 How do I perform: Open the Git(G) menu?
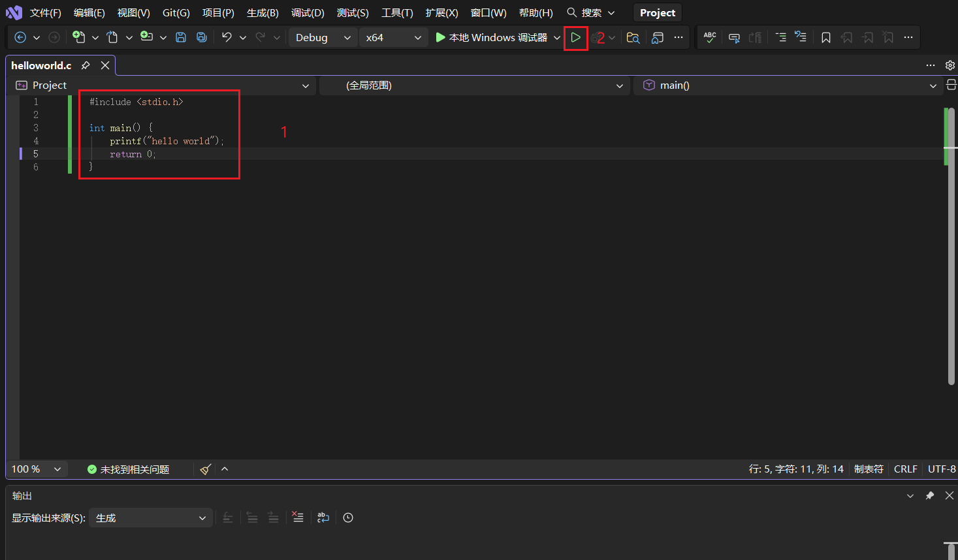[176, 13]
